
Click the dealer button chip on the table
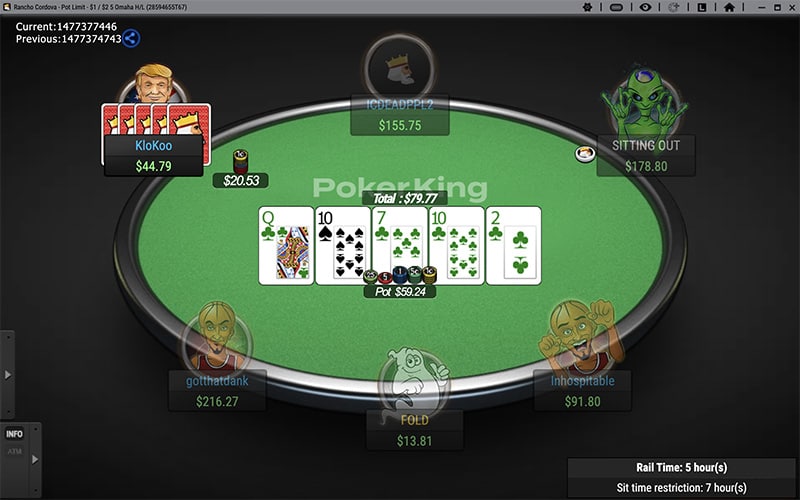pos(585,154)
